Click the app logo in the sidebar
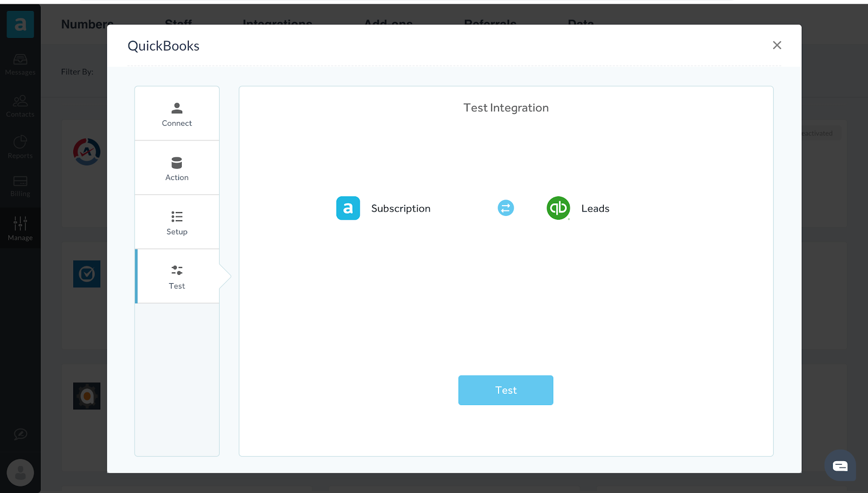This screenshot has height=493, width=868. tap(20, 24)
